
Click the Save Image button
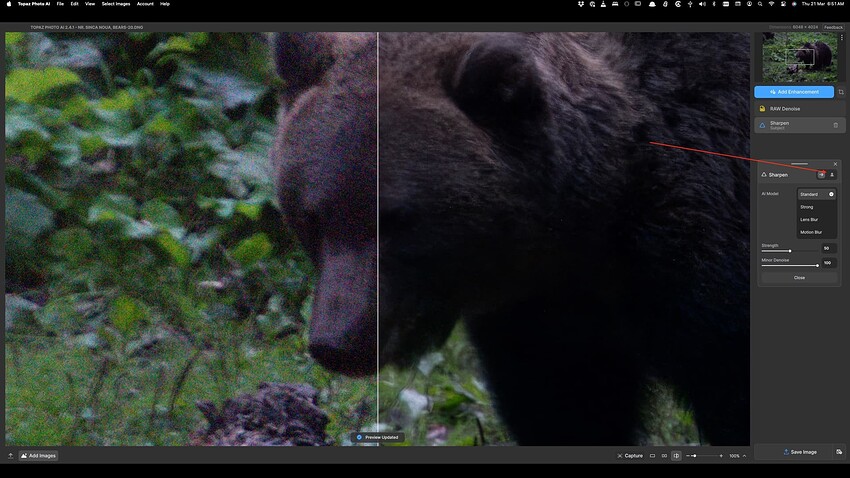pos(800,452)
